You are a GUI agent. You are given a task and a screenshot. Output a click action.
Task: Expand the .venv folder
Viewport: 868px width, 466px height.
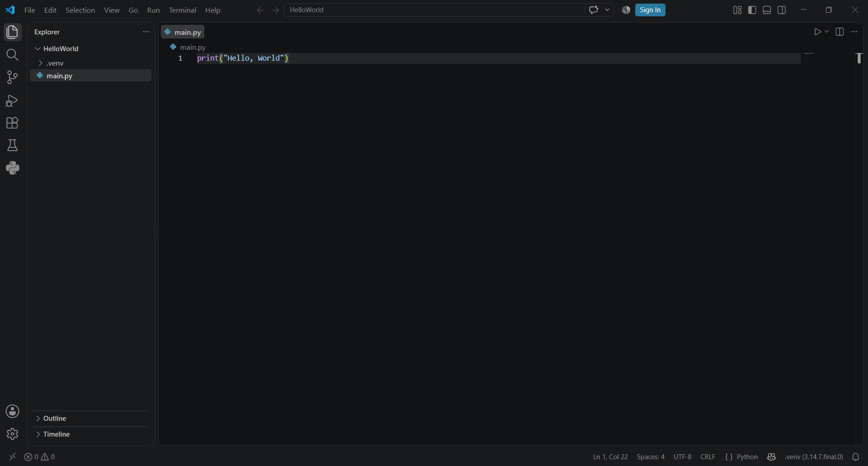pos(40,63)
